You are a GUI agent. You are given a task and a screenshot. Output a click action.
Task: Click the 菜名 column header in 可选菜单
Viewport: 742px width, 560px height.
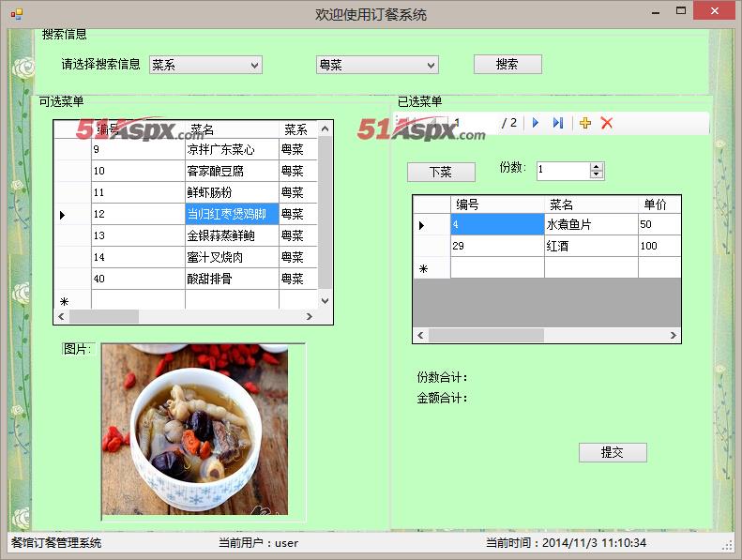coord(232,129)
